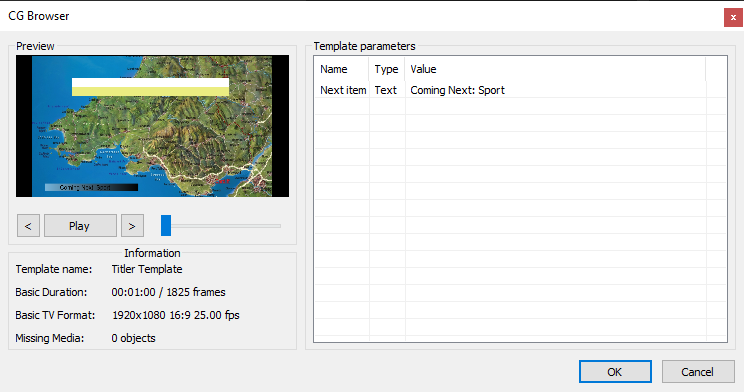Screen dimensions: 744x392
Task: Select the 'Coming Next: Sport' value cell
Action: pyautogui.click(x=555, y=90)
